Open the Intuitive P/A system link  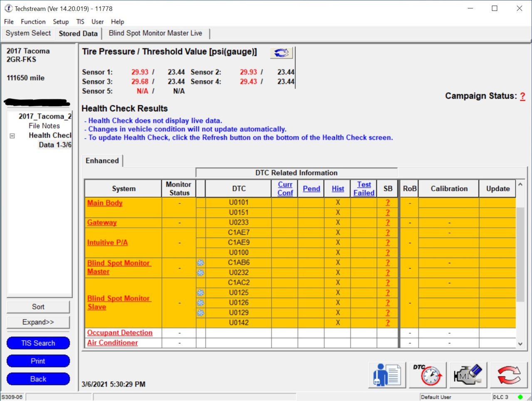(x=107, y=243)
